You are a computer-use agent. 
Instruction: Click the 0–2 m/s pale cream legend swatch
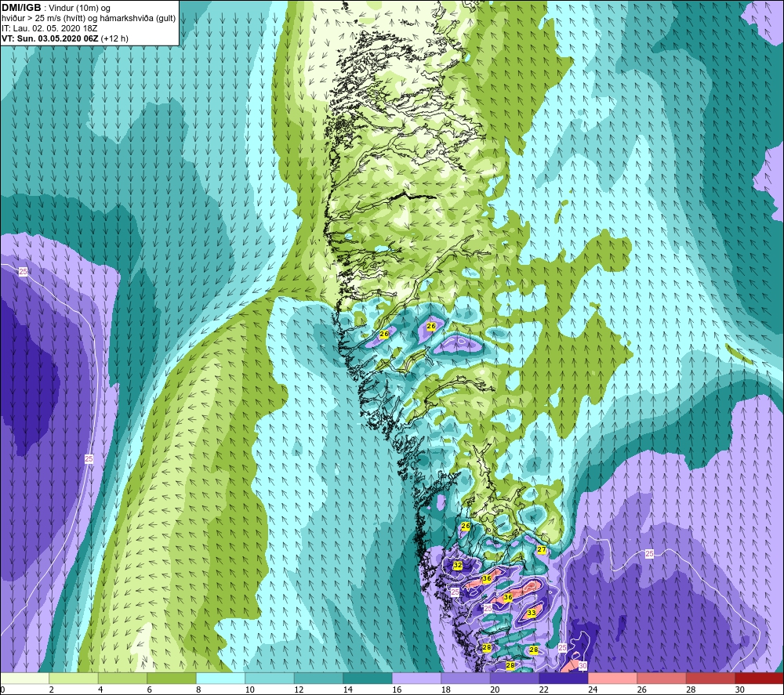(24, 678)
